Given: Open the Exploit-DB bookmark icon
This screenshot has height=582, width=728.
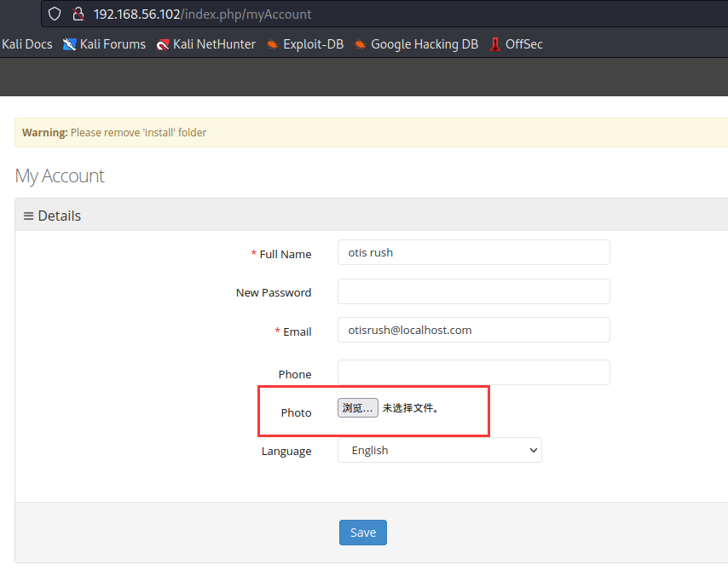Looking at the screenshot, I should [272, 44].
